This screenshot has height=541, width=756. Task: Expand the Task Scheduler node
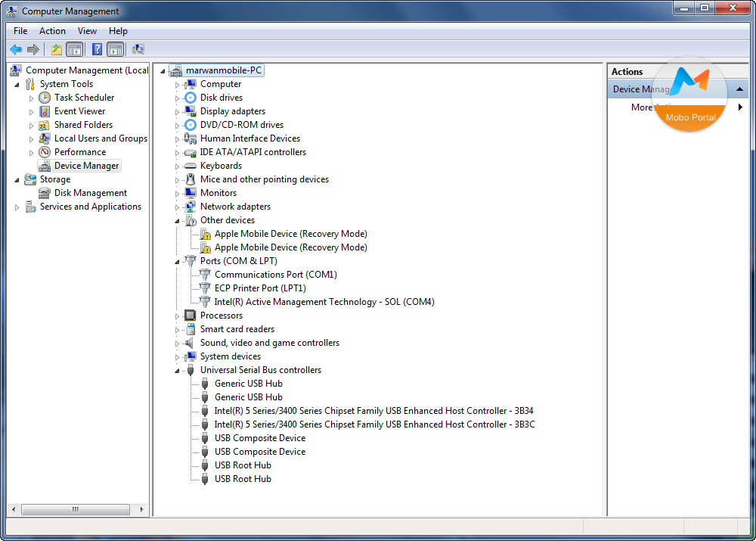(31, 98)
